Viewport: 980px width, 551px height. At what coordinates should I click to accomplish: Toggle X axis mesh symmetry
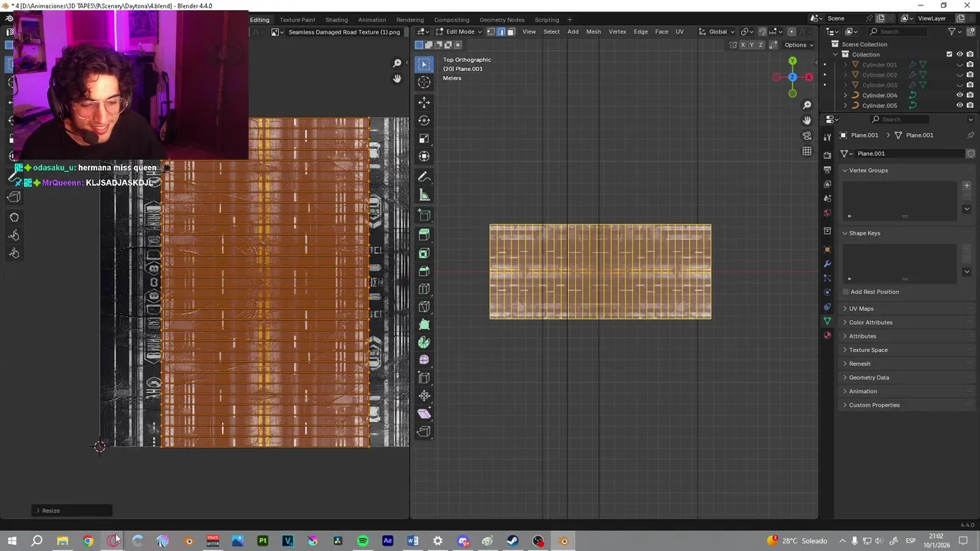[742, 44]
